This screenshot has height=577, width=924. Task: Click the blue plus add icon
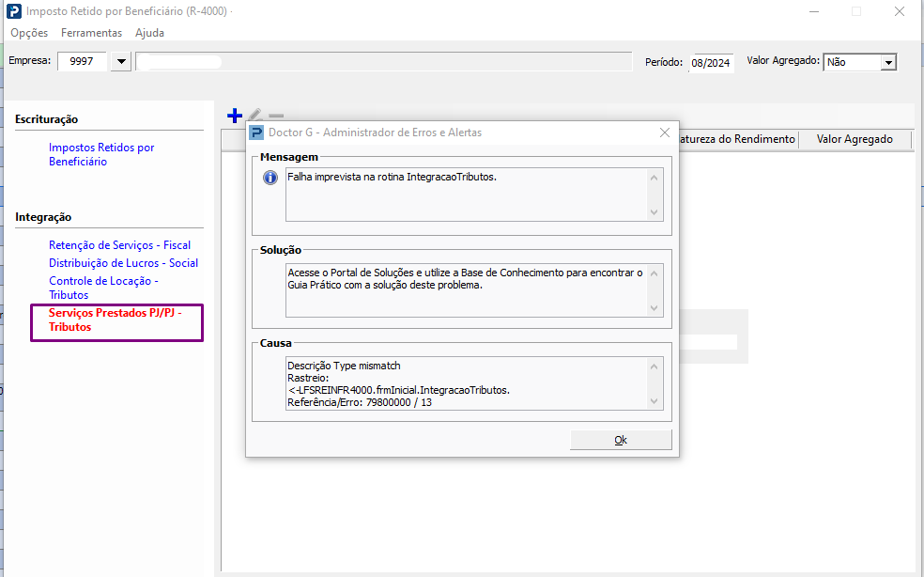tap(235, 116)
